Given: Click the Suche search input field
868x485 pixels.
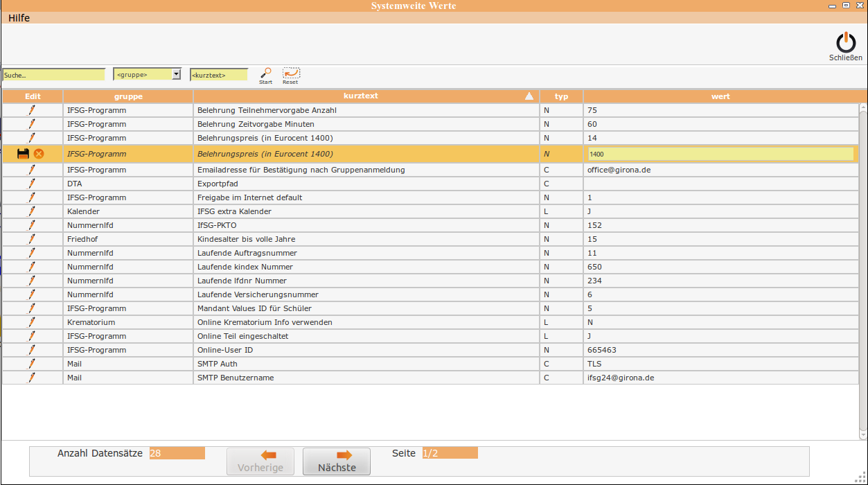Looking at the screenshot, I should (x=53, y=74).
